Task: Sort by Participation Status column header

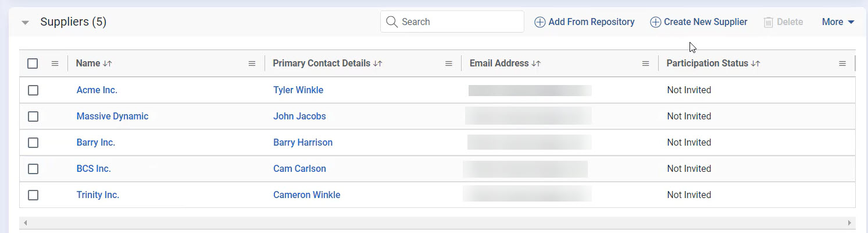Action: 755,63
